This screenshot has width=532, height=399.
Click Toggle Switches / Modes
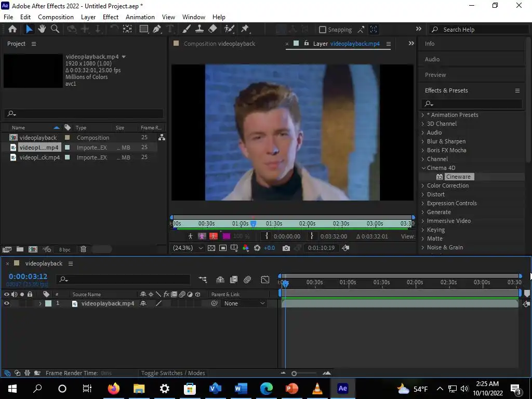(173, 373)
